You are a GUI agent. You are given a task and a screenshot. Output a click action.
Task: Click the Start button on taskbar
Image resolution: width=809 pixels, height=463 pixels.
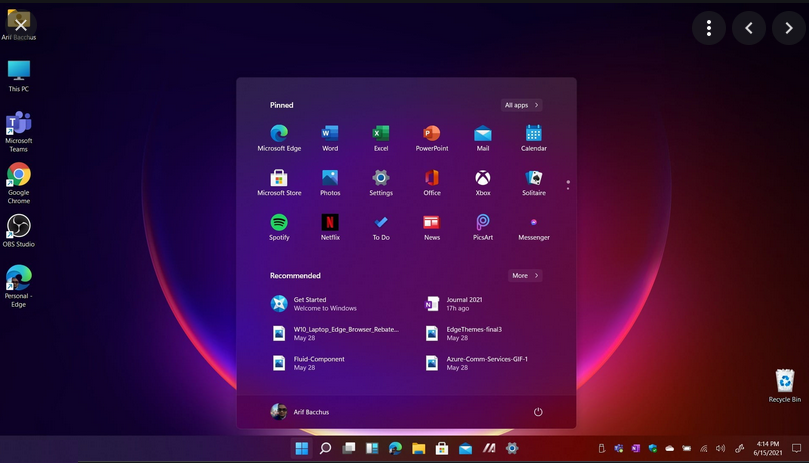pos(302,449)
